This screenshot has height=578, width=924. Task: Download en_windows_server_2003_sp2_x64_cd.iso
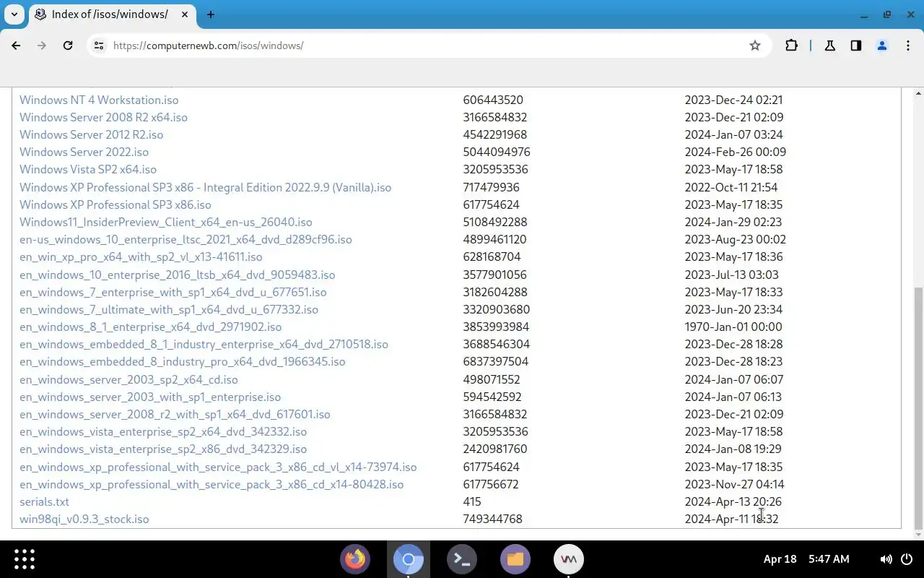point(128,379)
